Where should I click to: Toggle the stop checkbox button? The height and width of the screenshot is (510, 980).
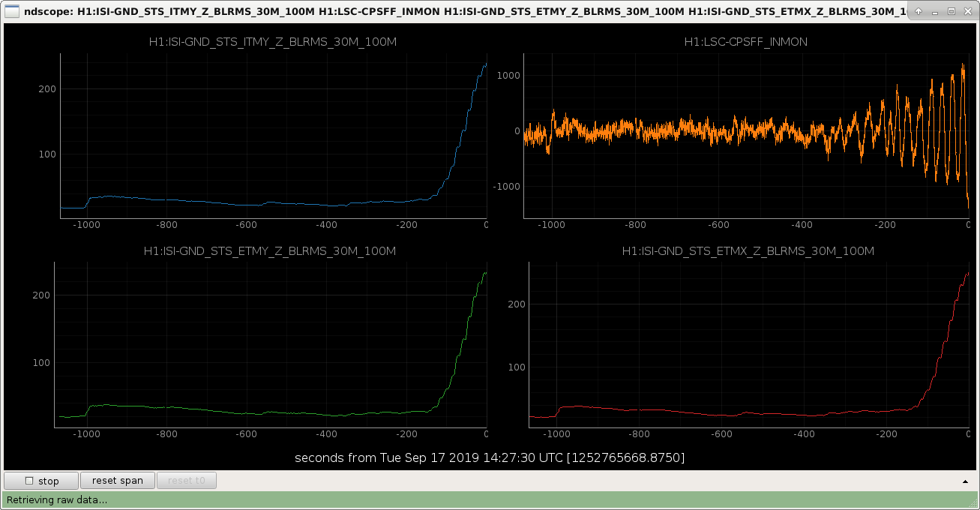[41, 481]
